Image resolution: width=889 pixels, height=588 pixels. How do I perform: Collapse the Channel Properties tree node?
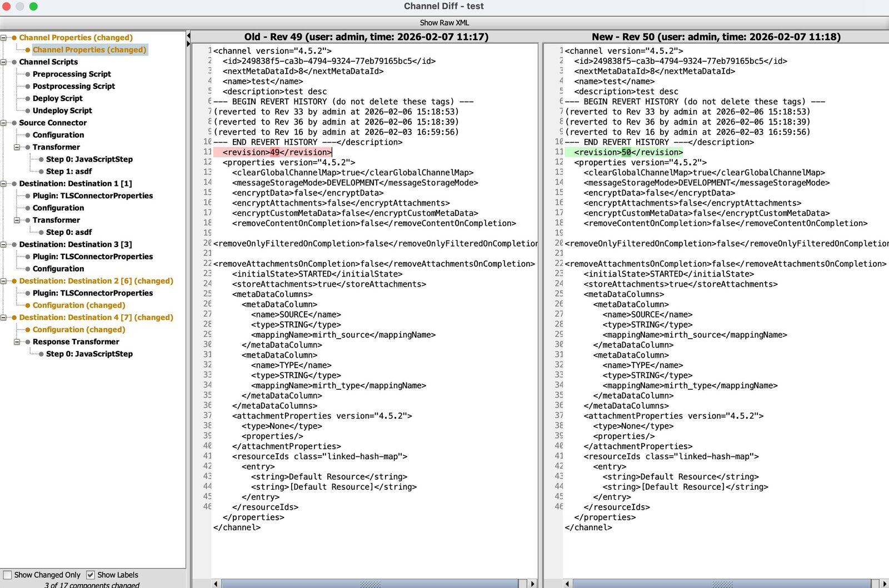(4, 37)
